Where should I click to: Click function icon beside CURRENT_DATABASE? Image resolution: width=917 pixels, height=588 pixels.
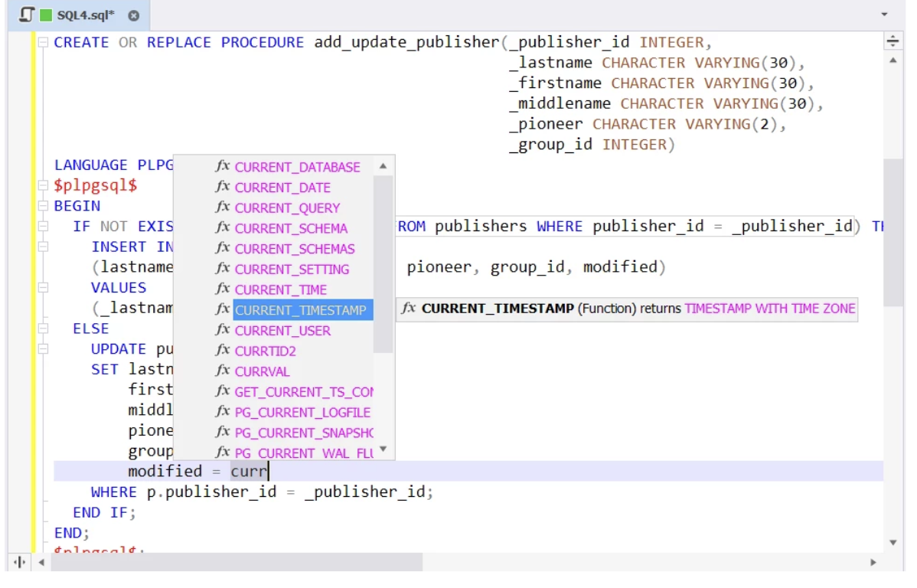click(222, 166)
